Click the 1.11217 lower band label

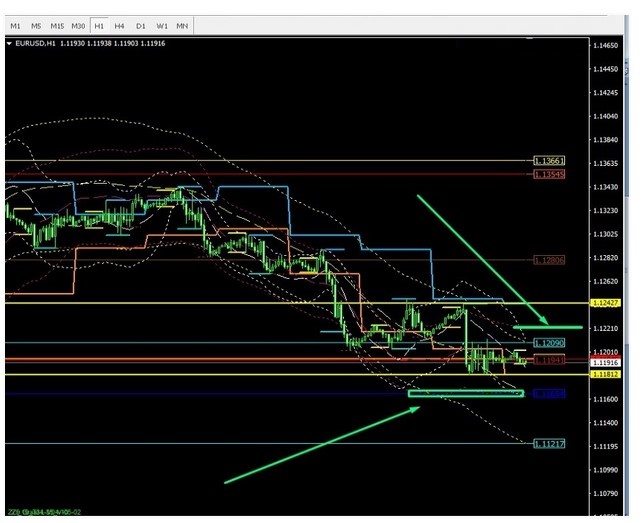(549, 444)
